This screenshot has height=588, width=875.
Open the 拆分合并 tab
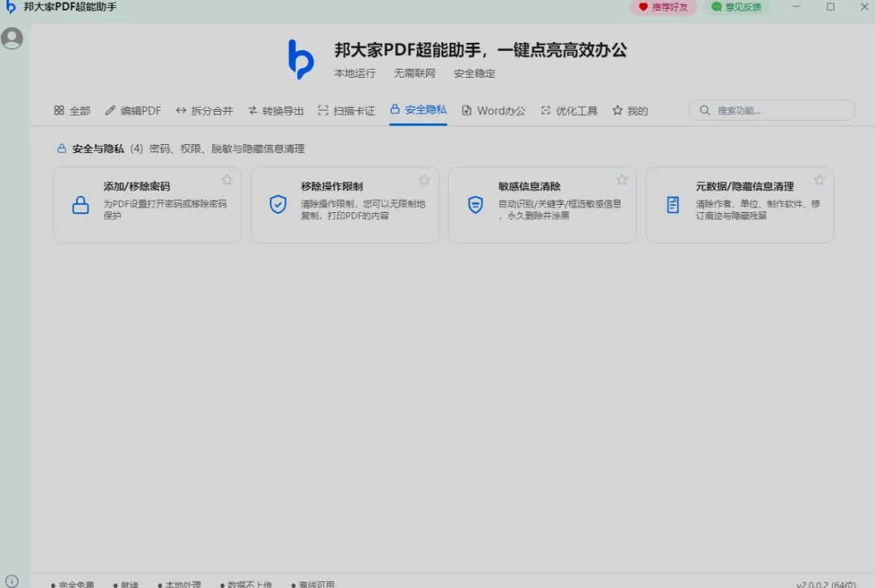(x=204, y=110)
